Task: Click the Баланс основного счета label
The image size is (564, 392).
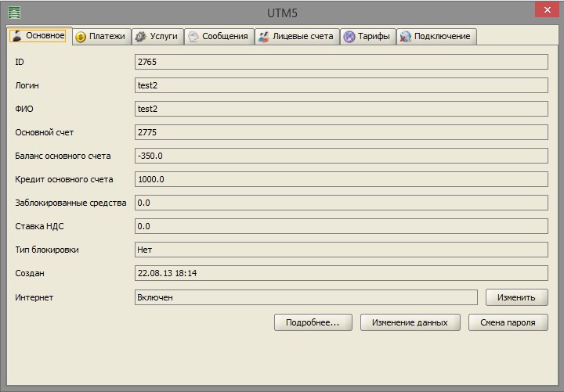Action: point(63,156)
